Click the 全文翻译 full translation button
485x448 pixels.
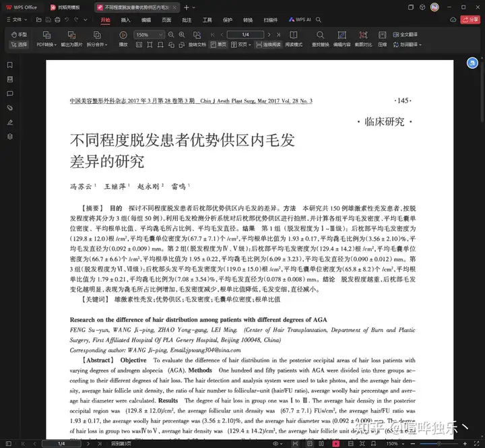pos(406,34)
